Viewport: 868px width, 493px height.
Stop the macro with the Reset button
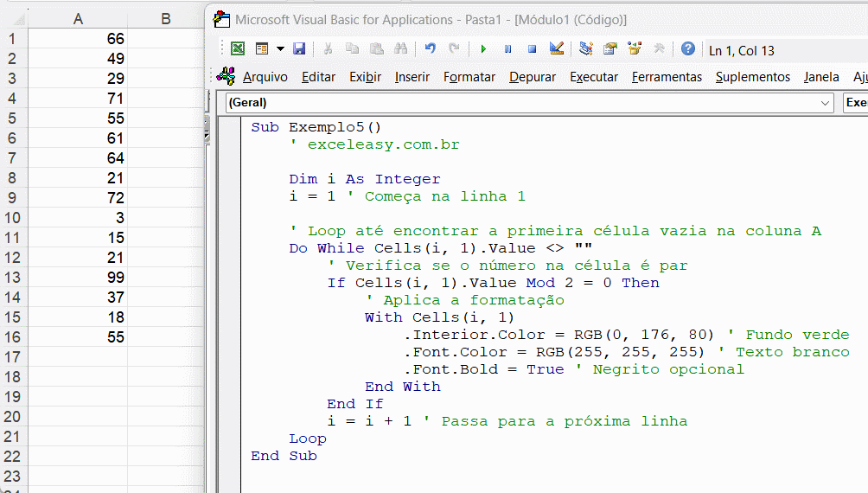(532, 49)
